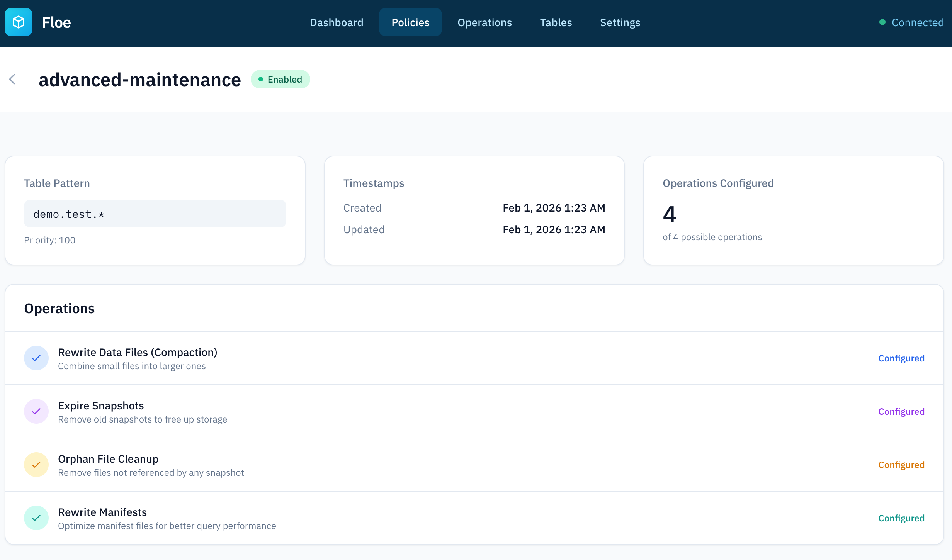Click Configured link for Rewrite Manifests

(x=901, y=518)
